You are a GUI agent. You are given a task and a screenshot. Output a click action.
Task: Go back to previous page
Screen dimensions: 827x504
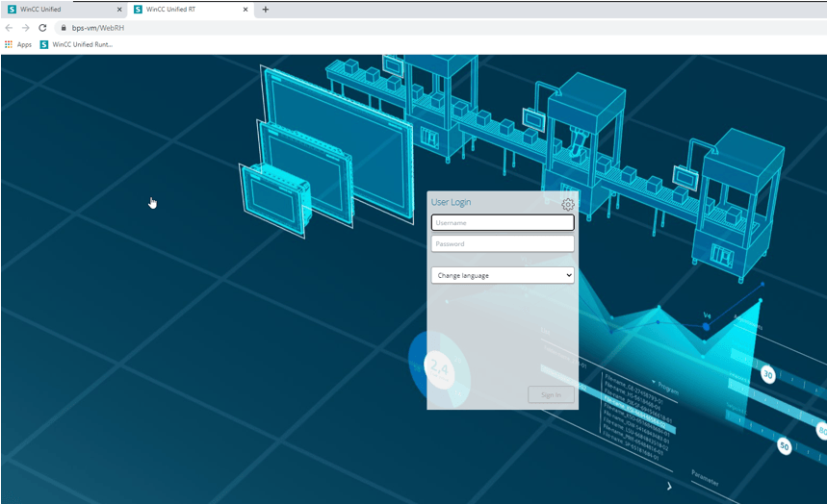pyautogui.click(x=9, y=28)
